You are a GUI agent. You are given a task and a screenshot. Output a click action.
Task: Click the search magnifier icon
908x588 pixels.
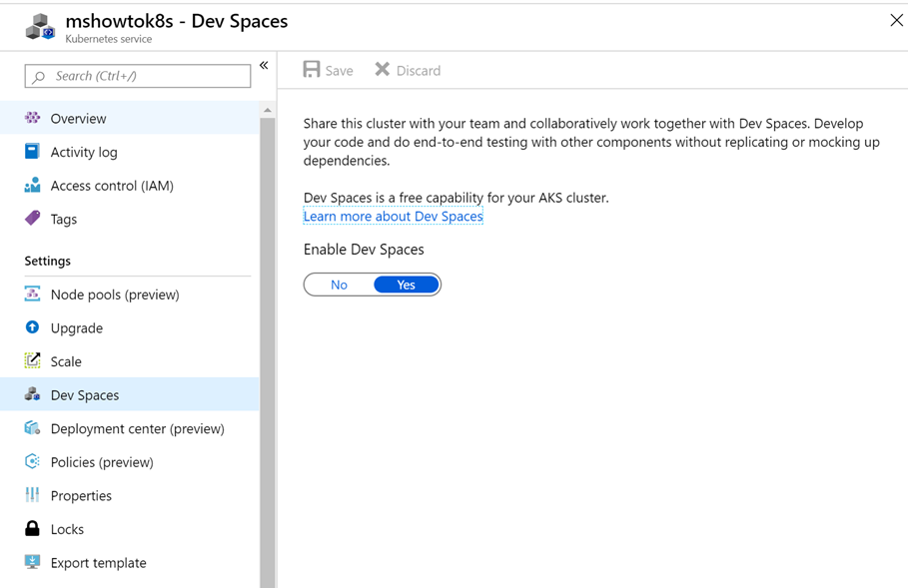coord(39,77)
